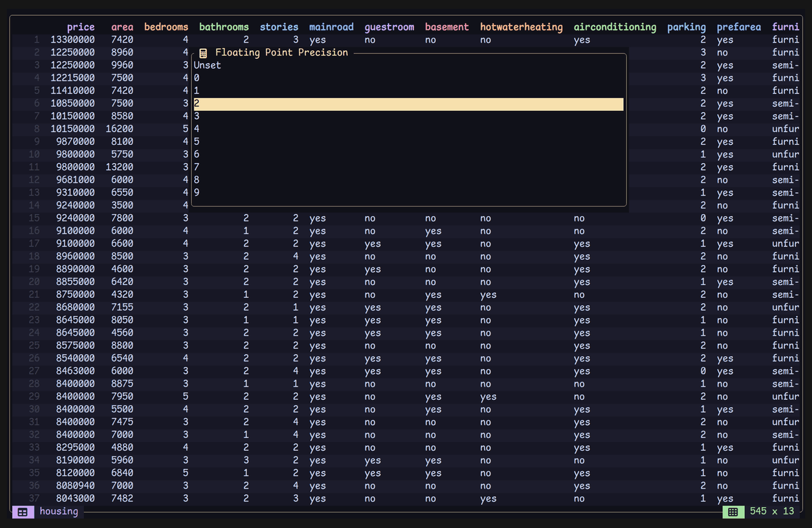Screen dimensions: 812x528
Task: Choose precision 5 in the popup list
Action: pyautogui.click(x=409, y=142)
